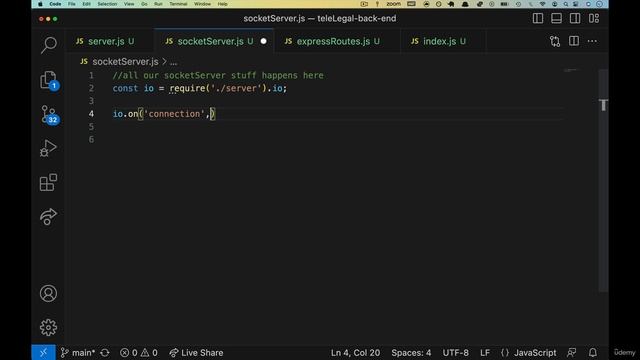Toggle the bottom panel layout icon
This screenshot has width=640, height=360.
point(556,18)
